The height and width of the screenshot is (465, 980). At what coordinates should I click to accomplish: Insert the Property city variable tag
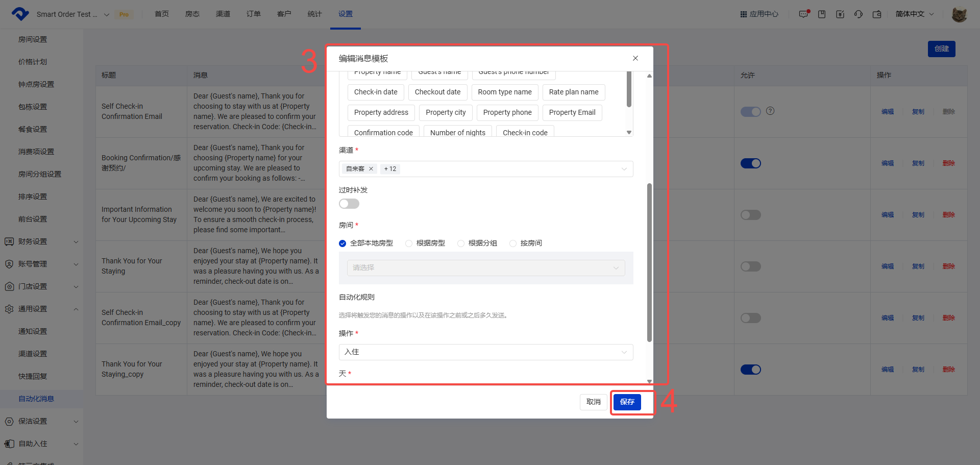click(x=446, y=112)
